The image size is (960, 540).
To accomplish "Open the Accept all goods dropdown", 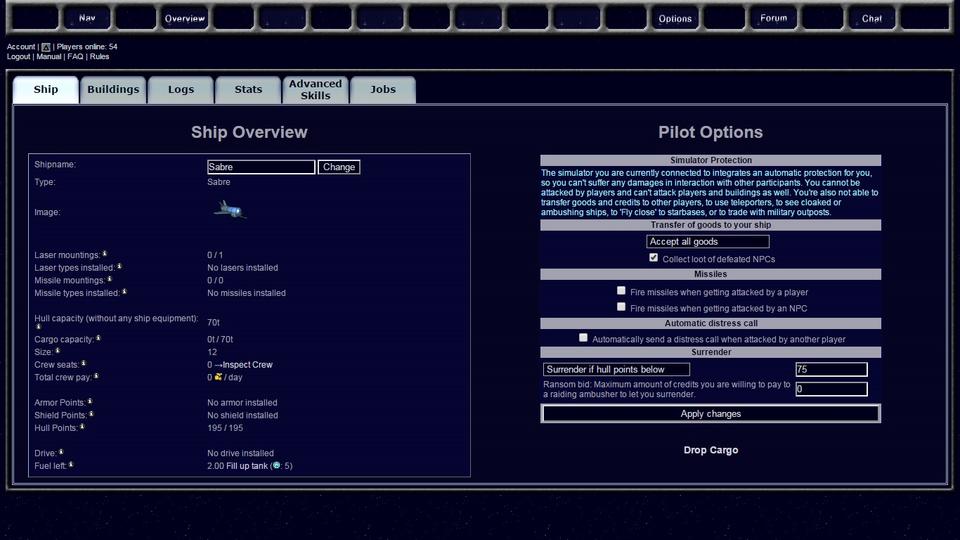I will [x=708, y=242].
